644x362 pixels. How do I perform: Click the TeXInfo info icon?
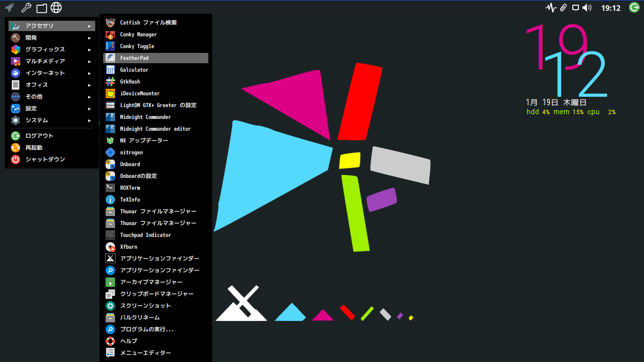(110, 200)
